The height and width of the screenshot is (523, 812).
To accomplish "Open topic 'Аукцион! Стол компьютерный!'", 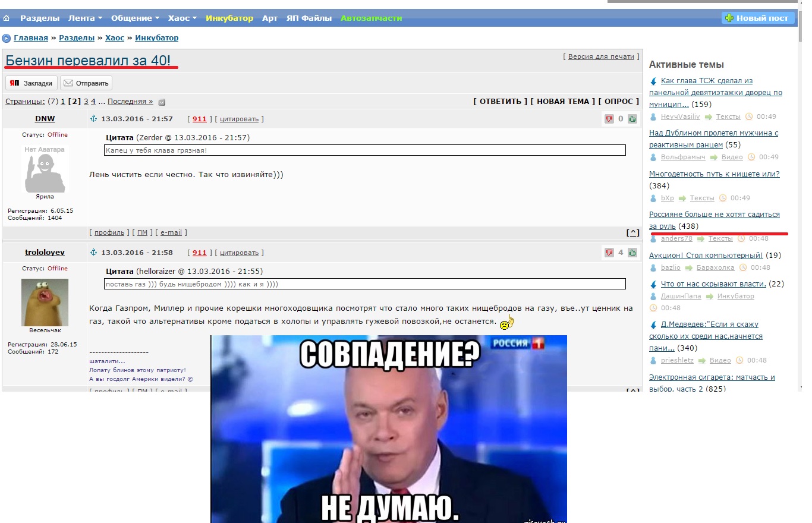I will coord(706,256).
